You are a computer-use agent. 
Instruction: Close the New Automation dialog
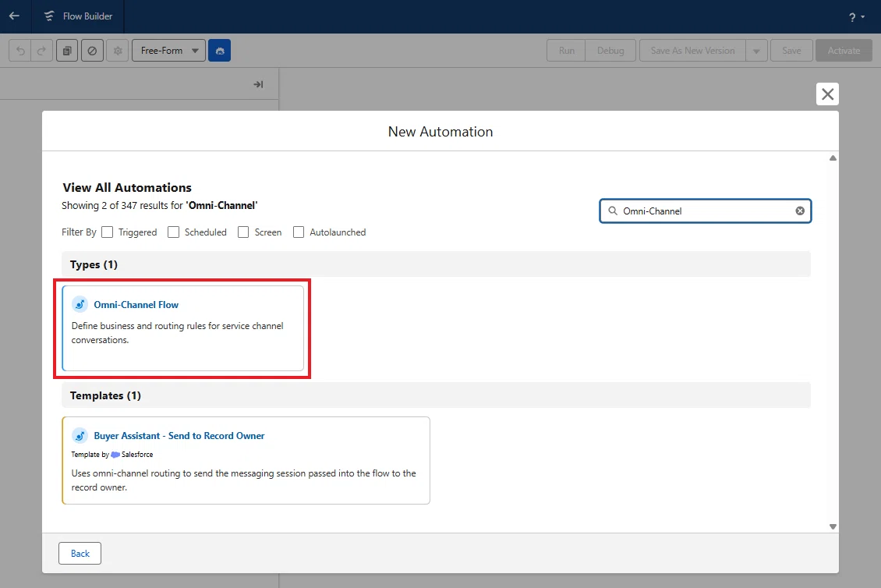827,94
